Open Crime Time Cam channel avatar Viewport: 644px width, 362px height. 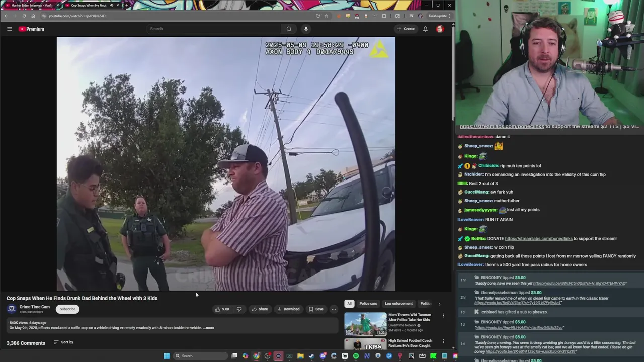point(12,309)
